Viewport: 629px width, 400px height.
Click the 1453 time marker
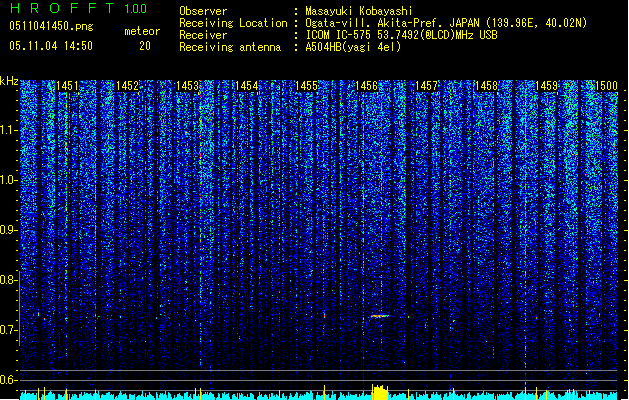point(187,86)
